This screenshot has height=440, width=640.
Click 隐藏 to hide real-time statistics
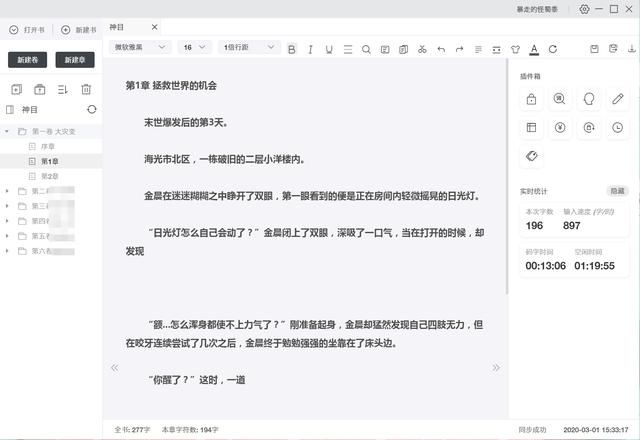(x=617, y=191)
